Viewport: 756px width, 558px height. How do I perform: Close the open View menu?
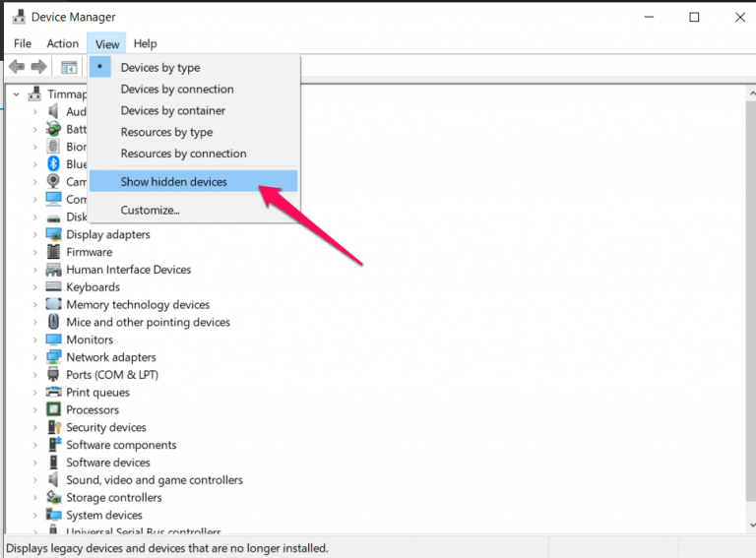click(107, 44)
